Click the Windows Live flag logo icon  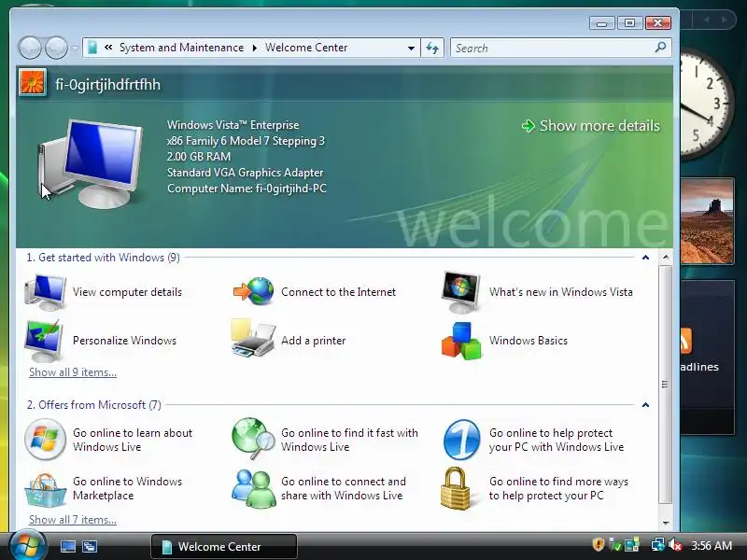coord(45,439)
